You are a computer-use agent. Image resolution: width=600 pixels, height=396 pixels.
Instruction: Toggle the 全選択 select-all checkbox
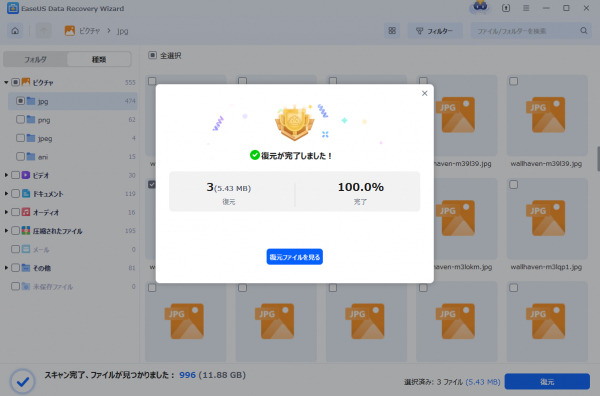point(152,55)
